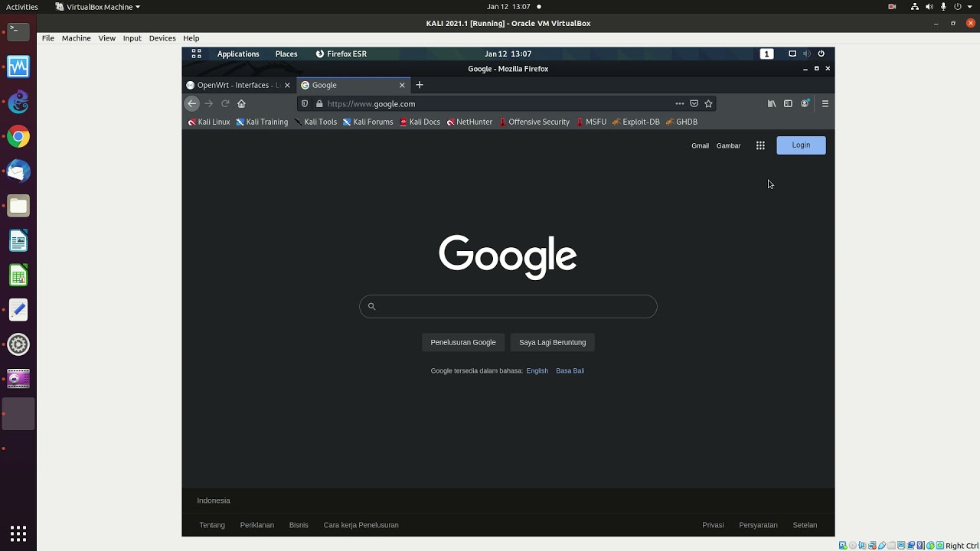This screenshot has width=980, height=551.
Task: Open VirtualBox Input menu
Action: 132,38
